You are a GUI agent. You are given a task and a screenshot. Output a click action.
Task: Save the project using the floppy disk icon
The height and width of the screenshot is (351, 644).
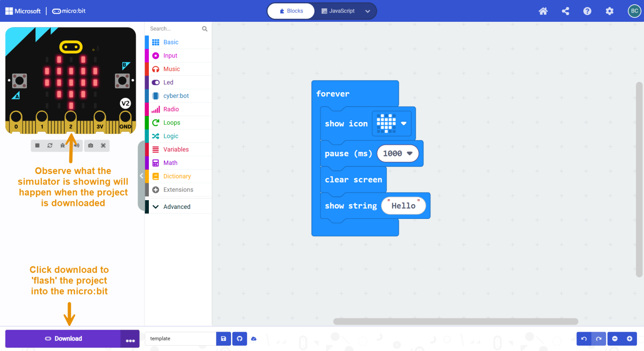(x=223, y=338)
